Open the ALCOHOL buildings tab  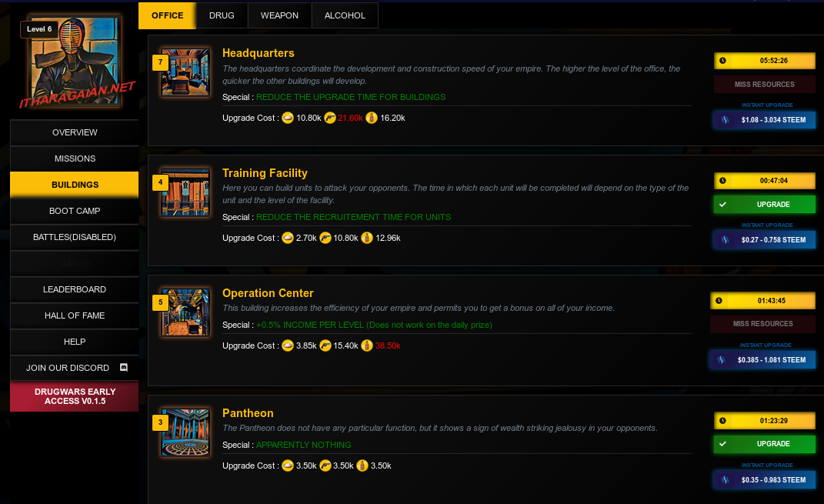pos(345,15)
